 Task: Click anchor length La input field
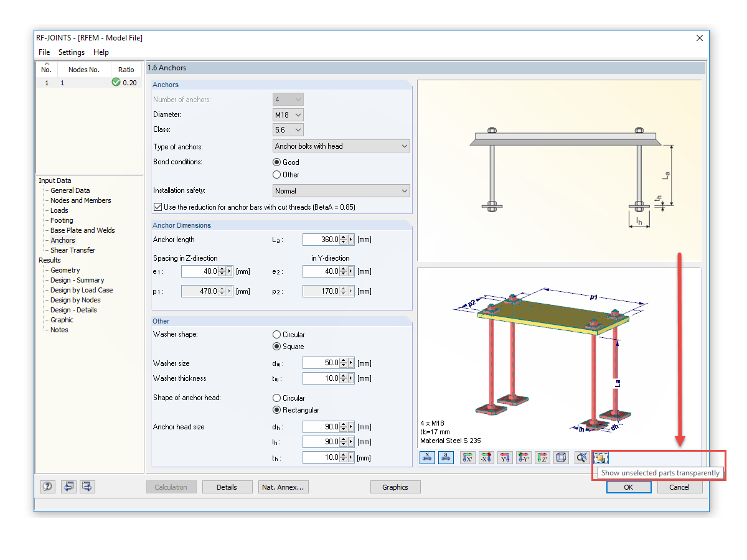click(321, 240)
